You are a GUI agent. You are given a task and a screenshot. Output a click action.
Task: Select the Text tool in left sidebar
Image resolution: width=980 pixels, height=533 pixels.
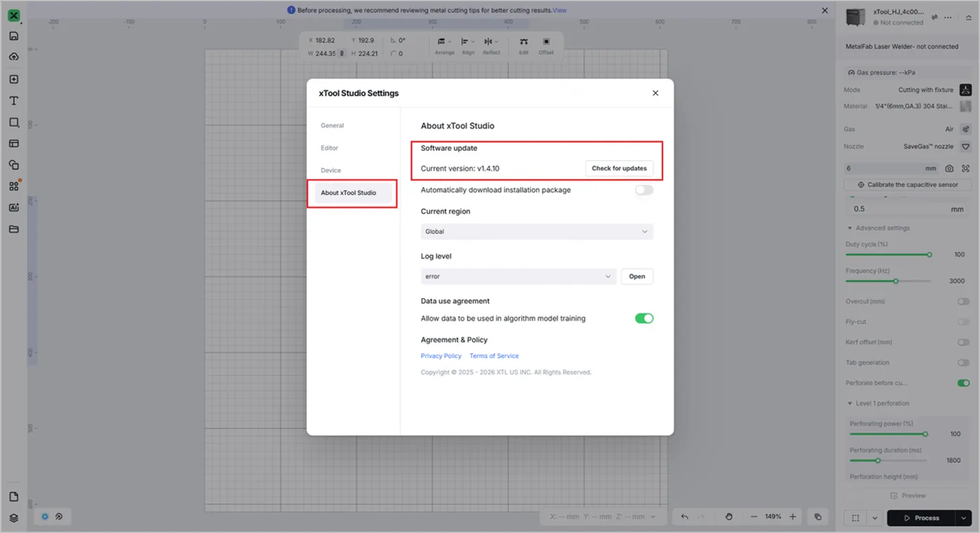pyautogui.click(x=14, y=101)
